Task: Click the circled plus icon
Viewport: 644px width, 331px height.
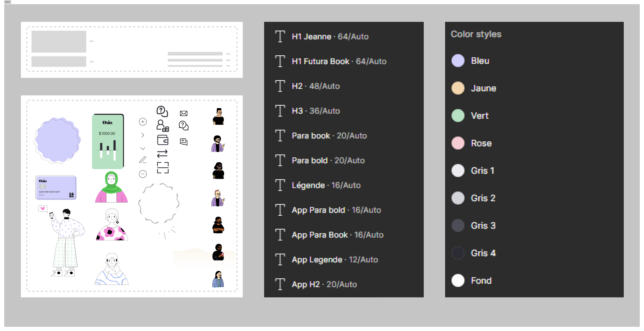Action: click(143, 122)
